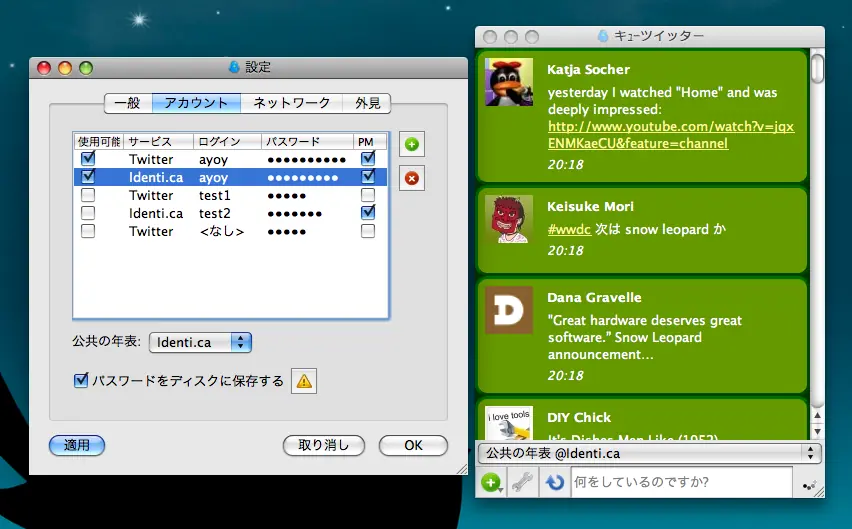
Task: Click the scrollbar up arrow in timeline
Action: tap(817, 415)
